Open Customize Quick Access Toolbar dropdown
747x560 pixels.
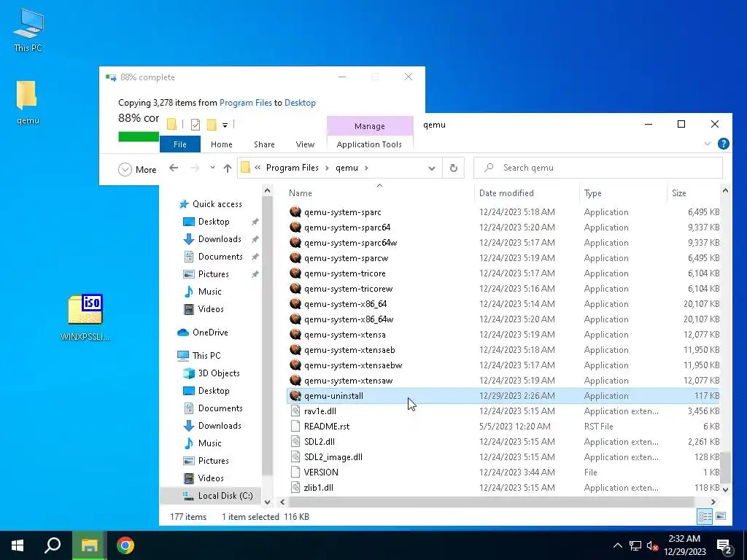[225, 125]
